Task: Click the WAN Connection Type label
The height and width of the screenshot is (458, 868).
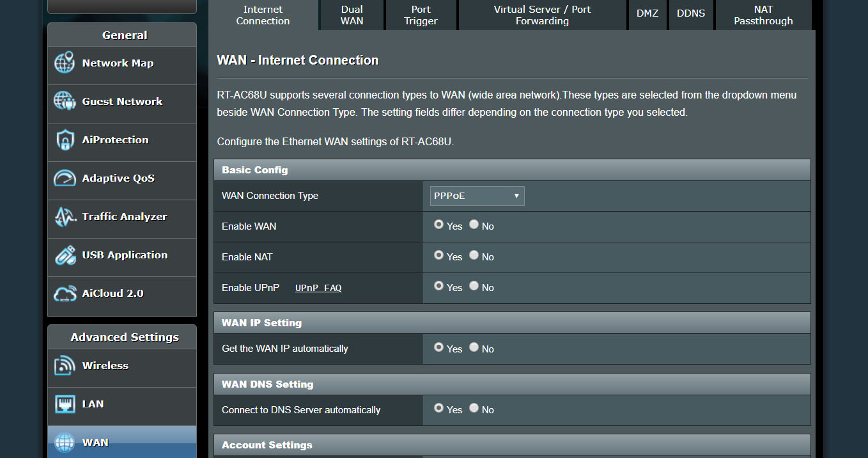Action: (270, 196)
